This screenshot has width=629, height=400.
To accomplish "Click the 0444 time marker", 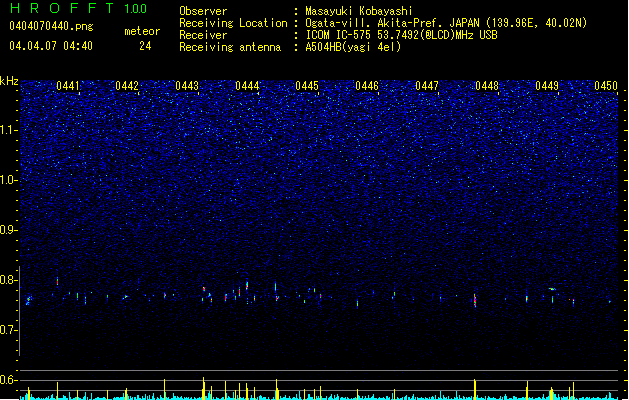I will (x=247, y=86).
